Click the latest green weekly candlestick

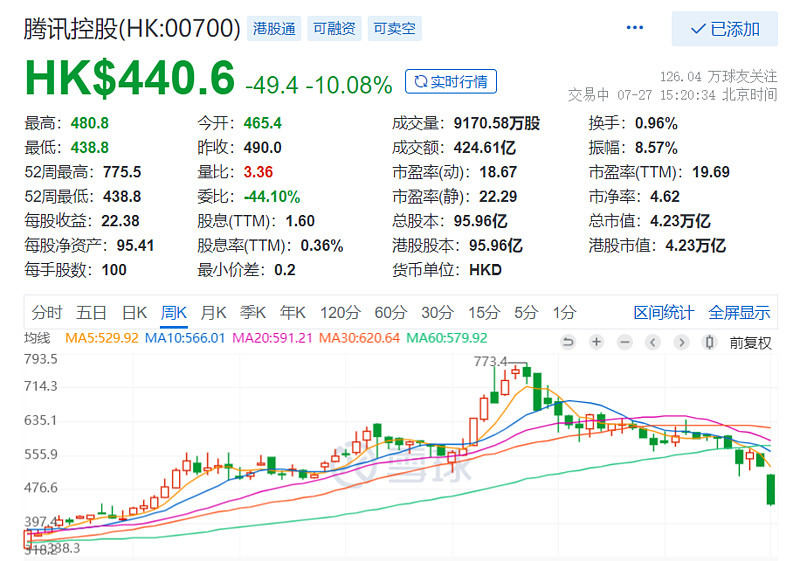[770, 490]
